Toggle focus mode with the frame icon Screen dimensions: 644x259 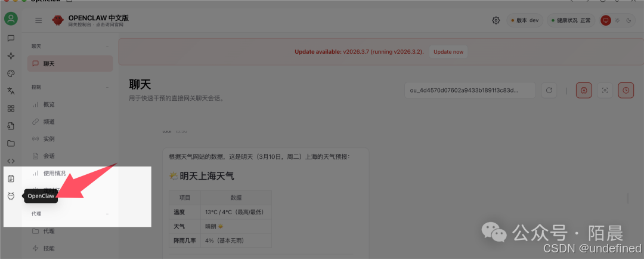605,91
